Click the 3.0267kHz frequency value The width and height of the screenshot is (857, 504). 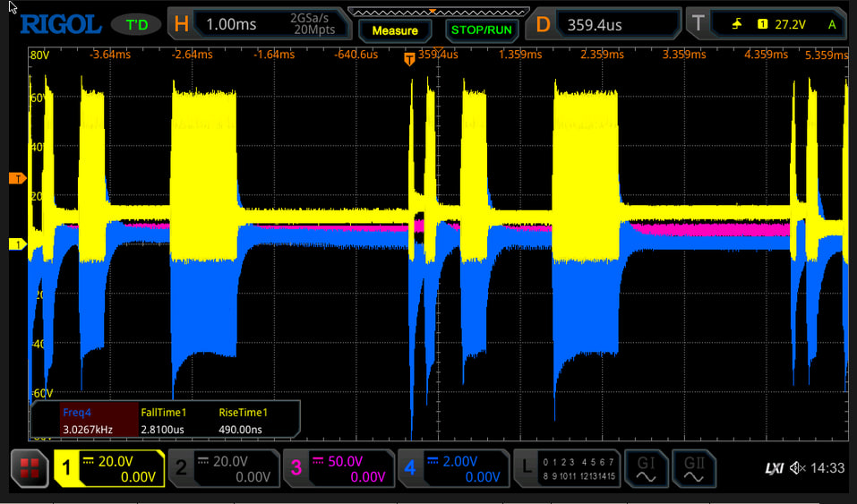coord(88,430)
